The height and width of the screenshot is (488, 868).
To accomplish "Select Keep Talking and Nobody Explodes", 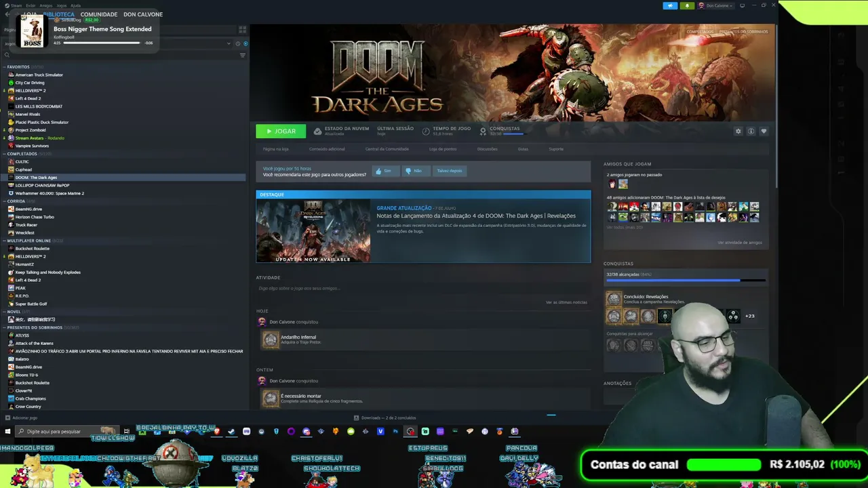I will (47, 272).
